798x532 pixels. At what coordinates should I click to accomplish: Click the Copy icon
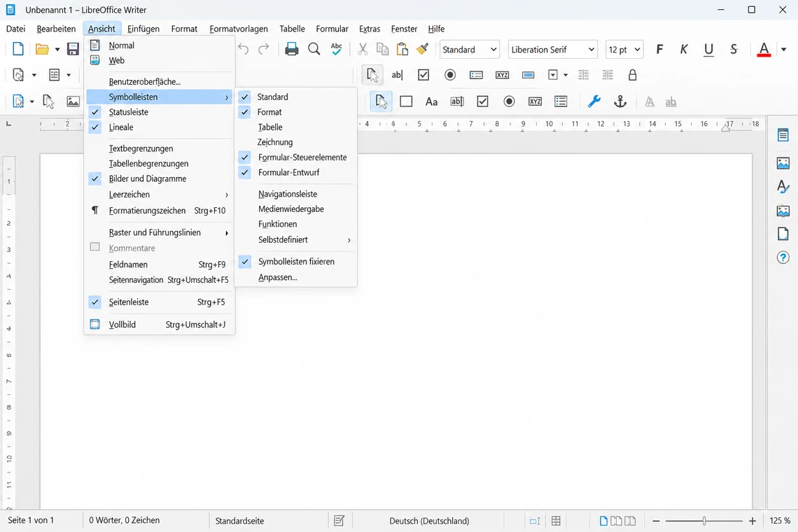coord(382,50)
